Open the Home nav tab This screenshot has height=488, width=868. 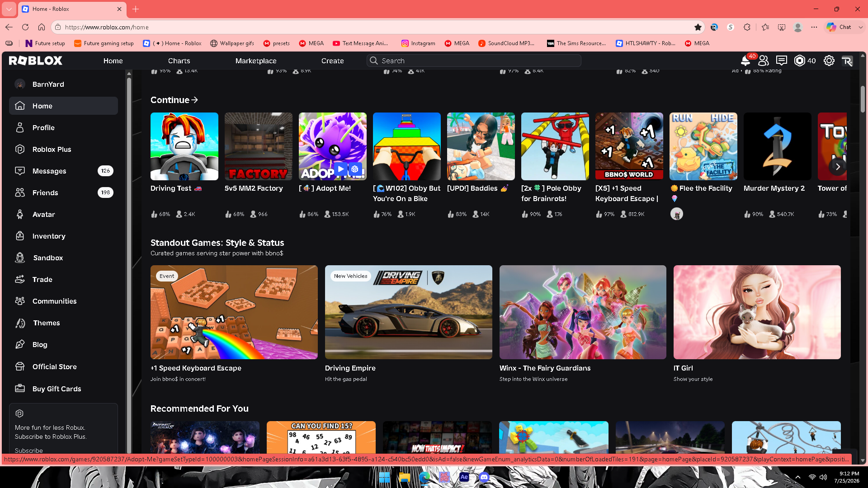click(x=113, y=61)
